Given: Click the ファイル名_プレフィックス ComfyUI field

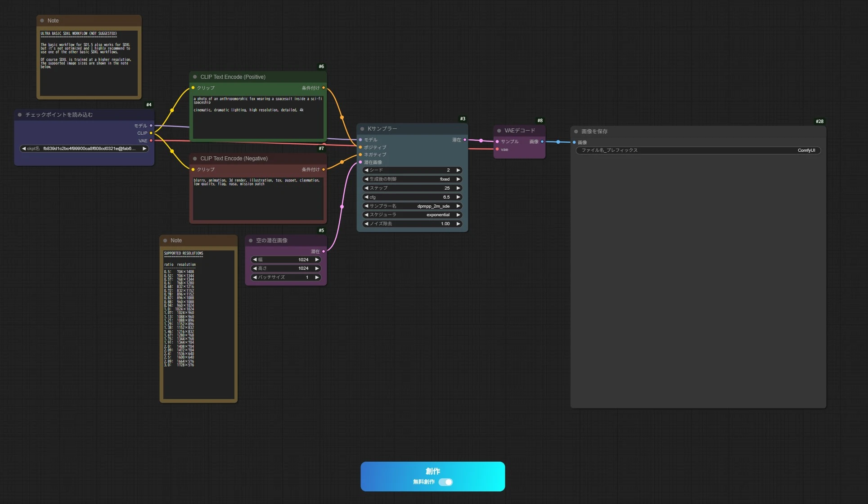Looking at the screenshot, I should pyautogui.click(x=697, y=150).
